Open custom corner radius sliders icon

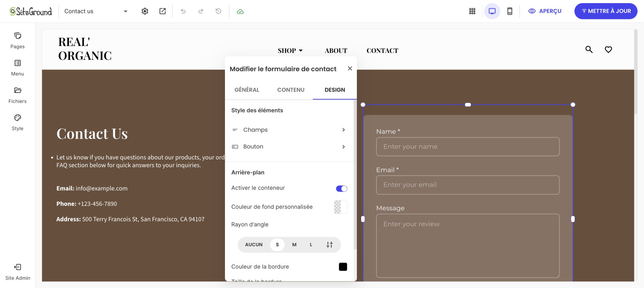(329, 245)
